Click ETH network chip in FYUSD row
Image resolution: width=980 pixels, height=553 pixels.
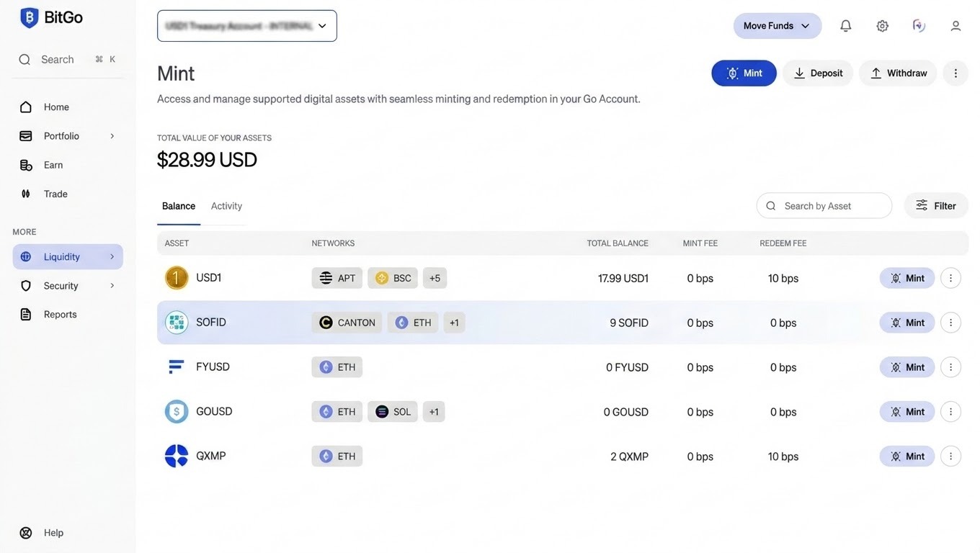(x=337, y=367)
